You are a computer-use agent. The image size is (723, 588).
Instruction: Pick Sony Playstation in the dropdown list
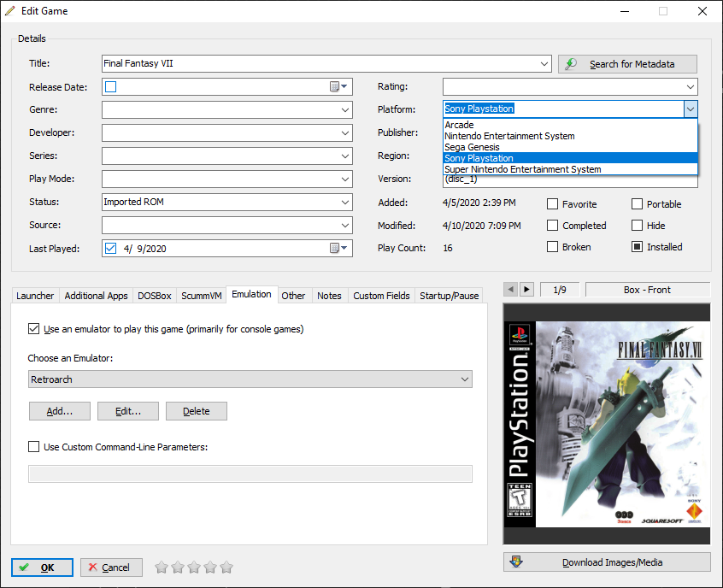(x=570, y=158)
